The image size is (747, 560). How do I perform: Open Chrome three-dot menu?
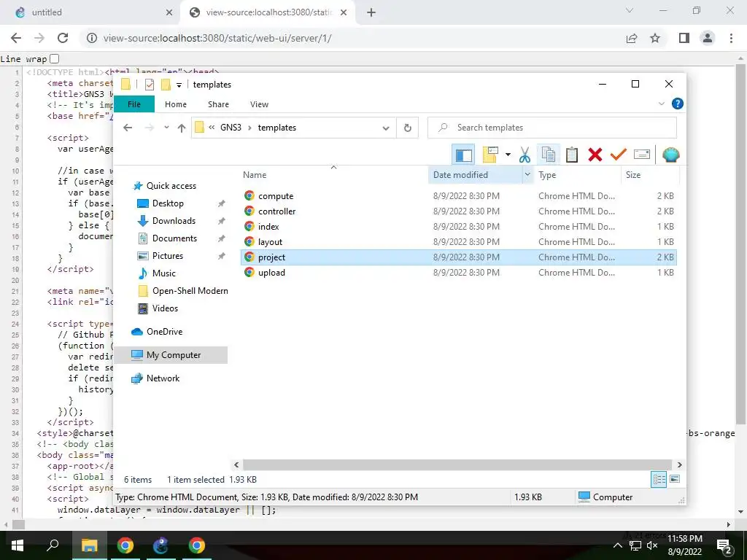pos(731,38)
